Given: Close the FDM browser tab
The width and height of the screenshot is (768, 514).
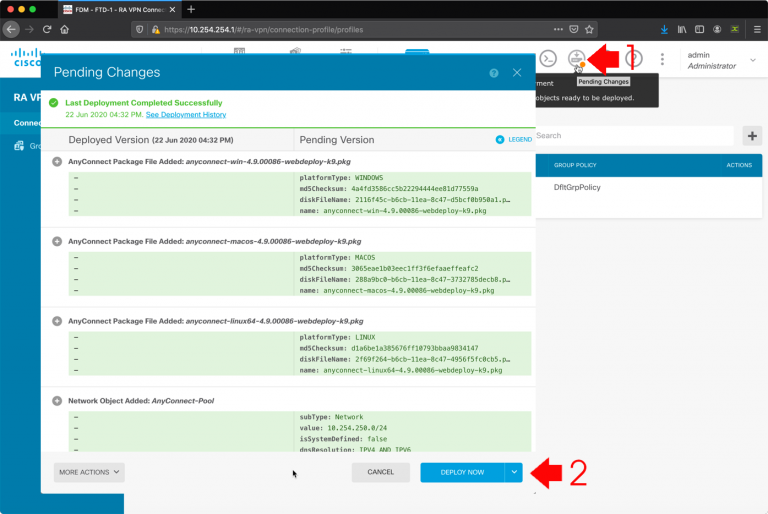Looking at the screenshot, I should tap(172, 9).
